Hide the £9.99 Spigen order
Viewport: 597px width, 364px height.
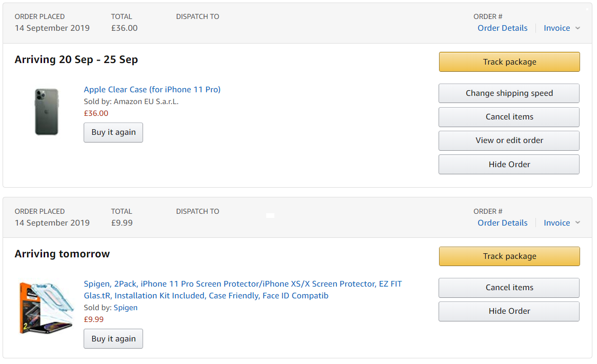click(x=509, y=311)
